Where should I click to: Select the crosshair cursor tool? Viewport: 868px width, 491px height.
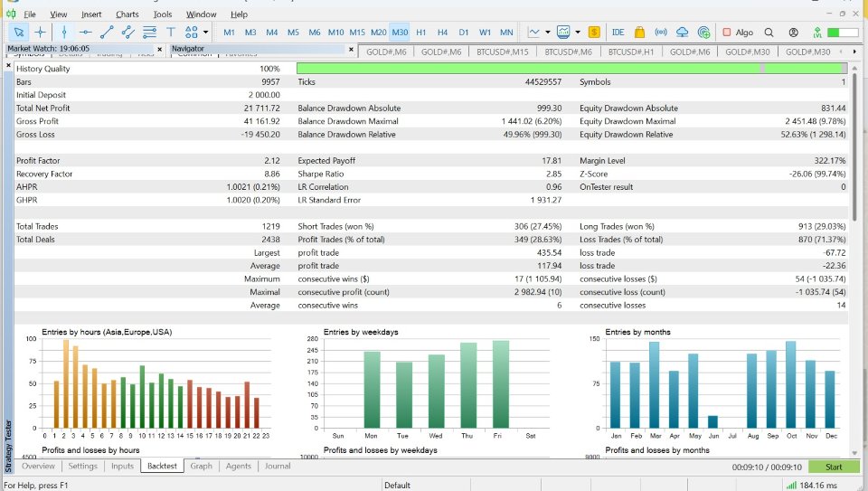(x=40, y=33)
